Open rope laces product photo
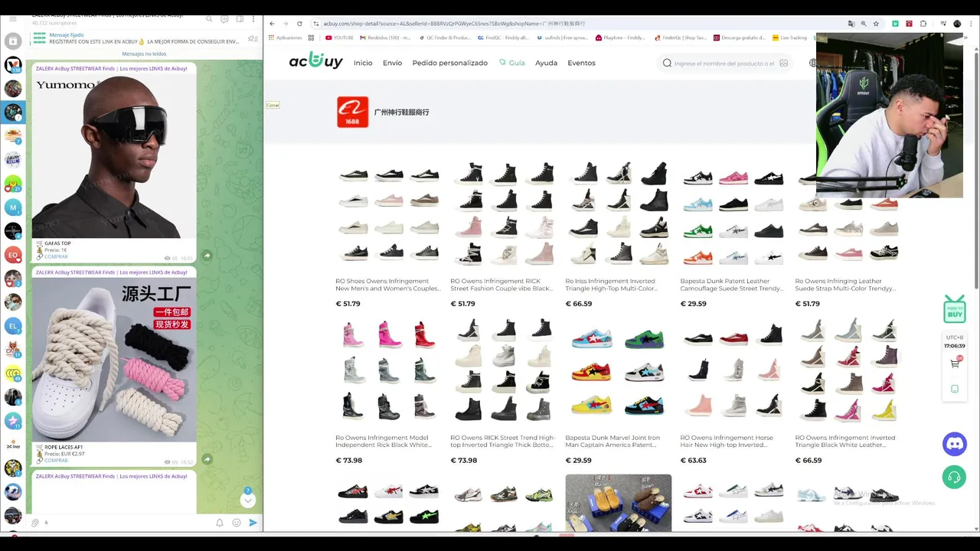Screen dimensions: 980x551 pyautogui.click(x=113, y=360)
